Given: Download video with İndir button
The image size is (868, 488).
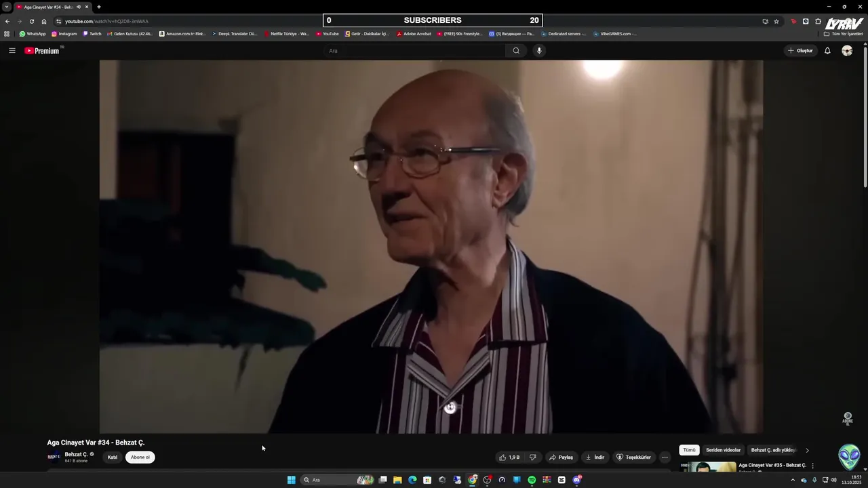Looking at the screenshot, I should click(x=595, y=457).
